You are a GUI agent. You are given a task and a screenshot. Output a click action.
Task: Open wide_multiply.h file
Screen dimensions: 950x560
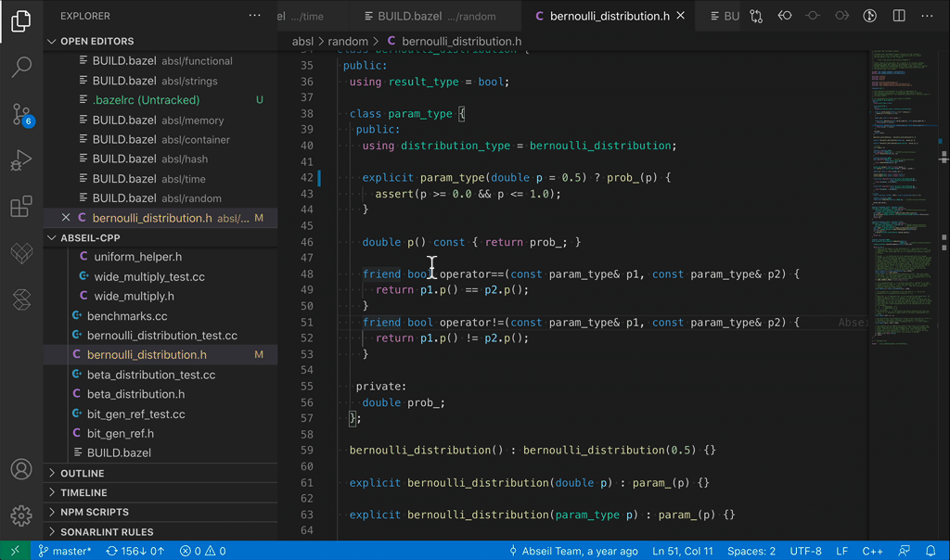coord(160,296)
